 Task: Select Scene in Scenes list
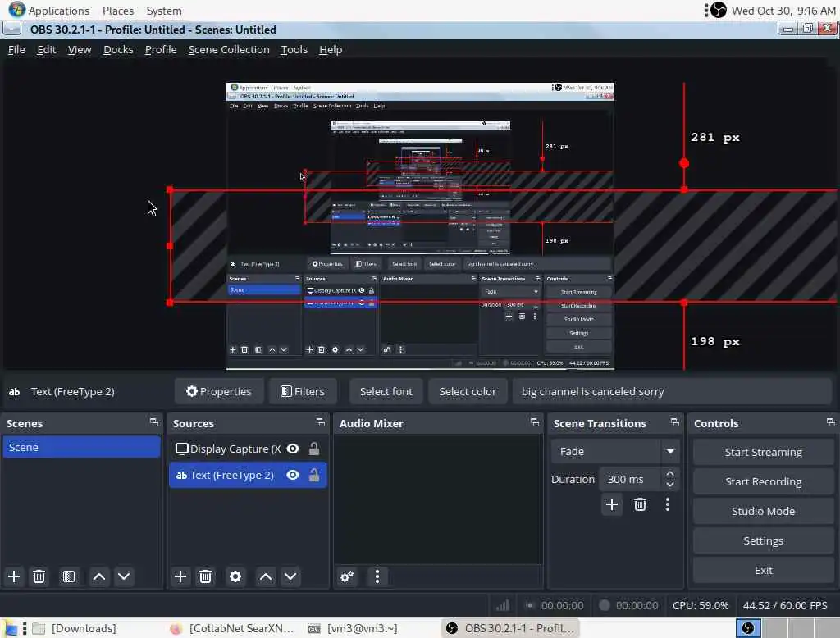pos(81,447)
